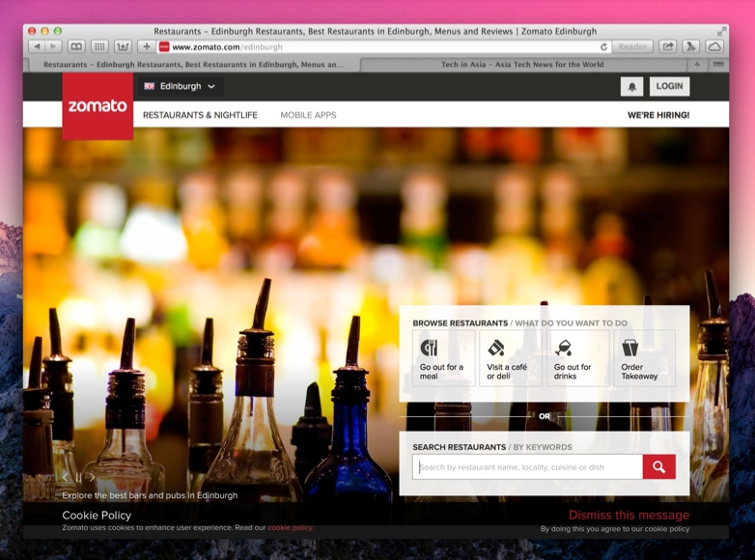Show previous slideshow image arrow
Image resolution: width=755 pixels, height=560 pixels.
tap(65, 477)
